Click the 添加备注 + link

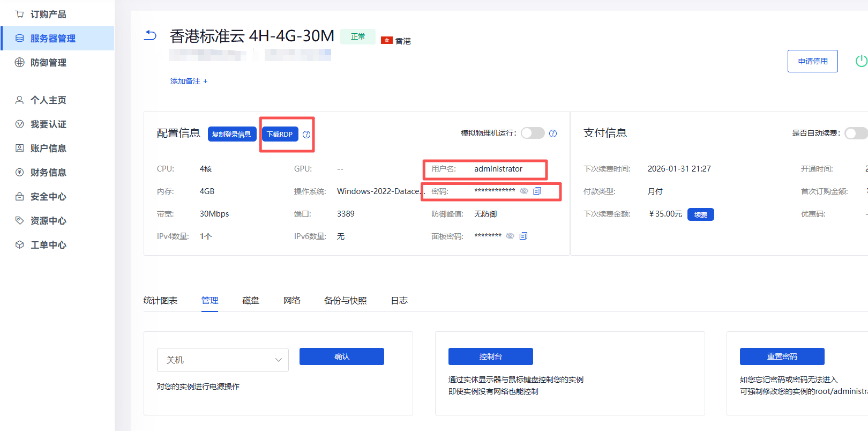(x=189, y=81)
